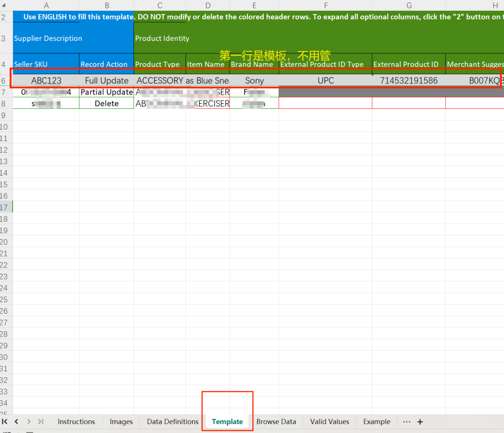Click the Item Name header cell
The height and width of the screenshot is (433, 504).
[208, 64]
